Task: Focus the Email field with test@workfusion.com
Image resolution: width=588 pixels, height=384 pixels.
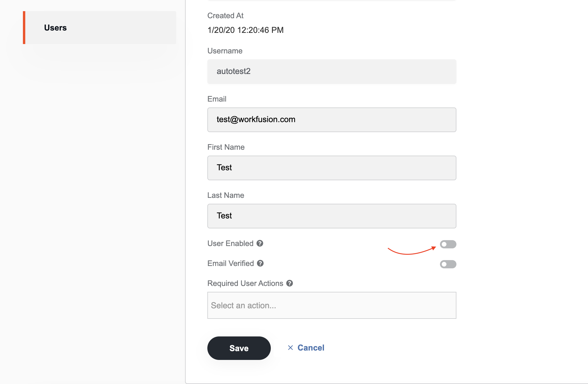Action: pyautogui.click(x=332, y=120)
